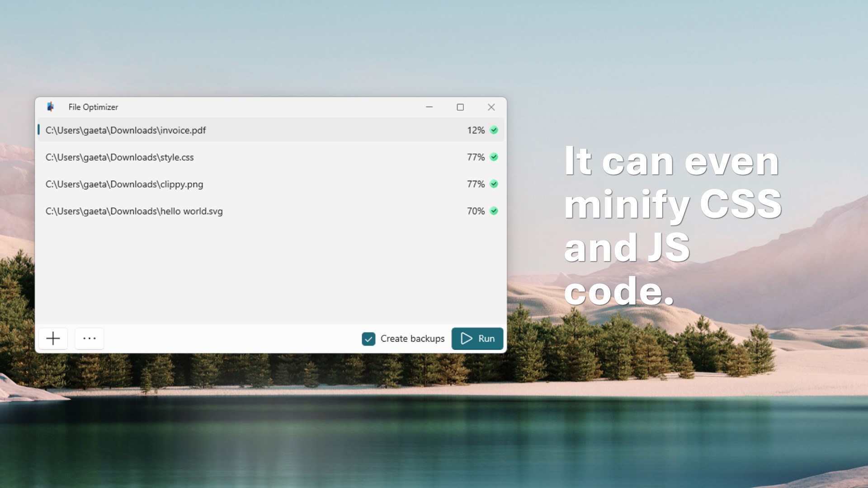The height and width of the screenshot is (488, 868).
Task: Untick the Create backups checkbox
Action: tap(368, 339)
